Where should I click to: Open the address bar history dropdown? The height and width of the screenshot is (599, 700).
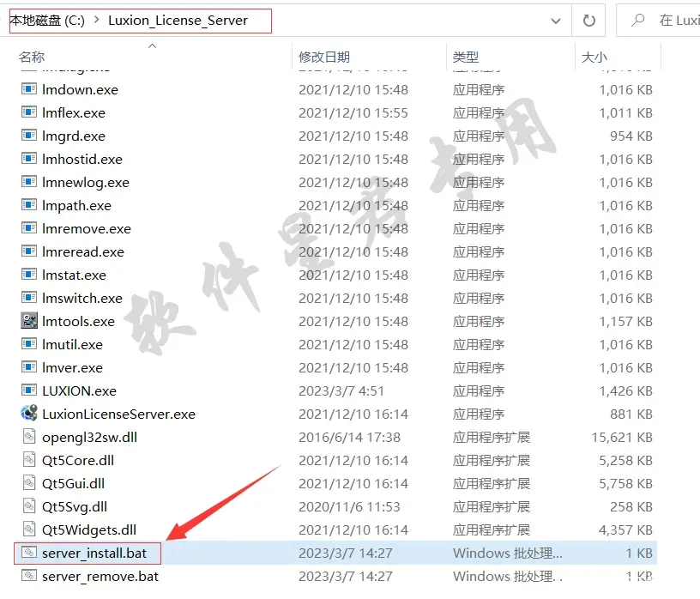click(555, 21)
